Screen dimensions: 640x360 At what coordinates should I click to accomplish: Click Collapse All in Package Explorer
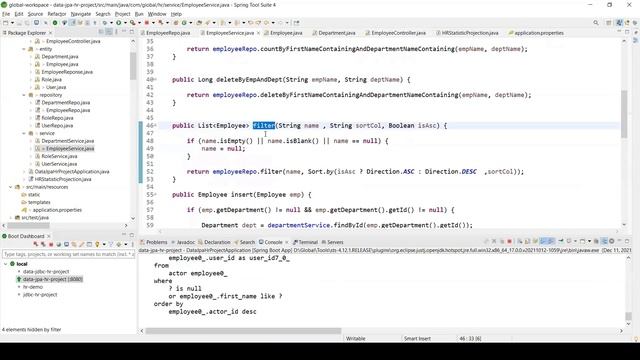(x=101, y=32)
